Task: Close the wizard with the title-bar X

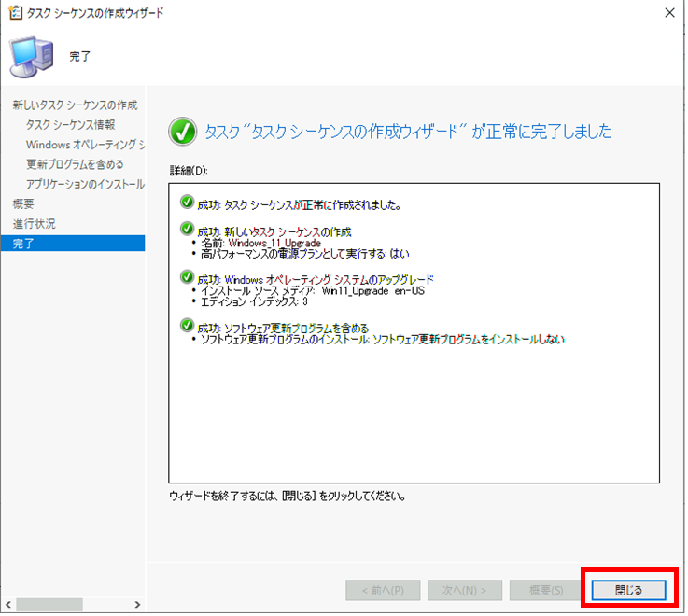Action: tap(669, 13)
